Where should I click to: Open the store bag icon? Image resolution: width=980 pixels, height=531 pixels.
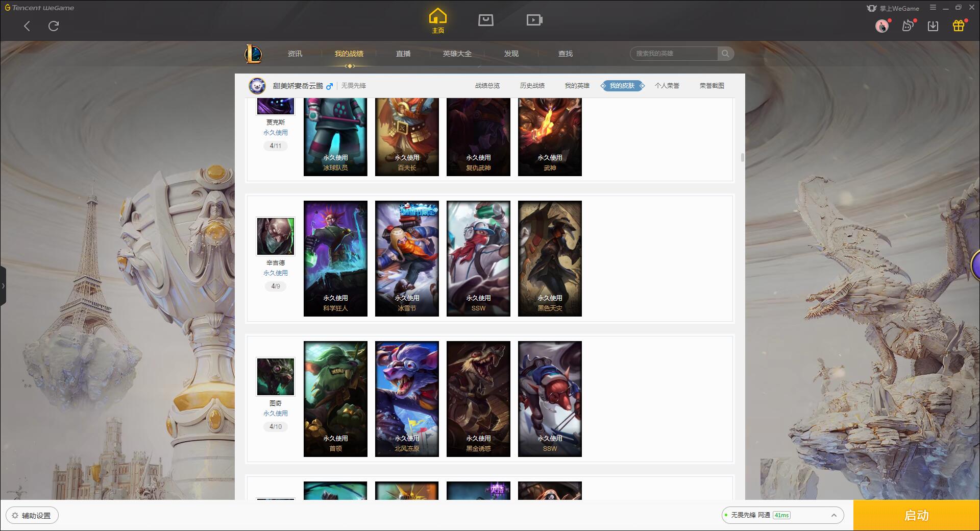[486, 20]
